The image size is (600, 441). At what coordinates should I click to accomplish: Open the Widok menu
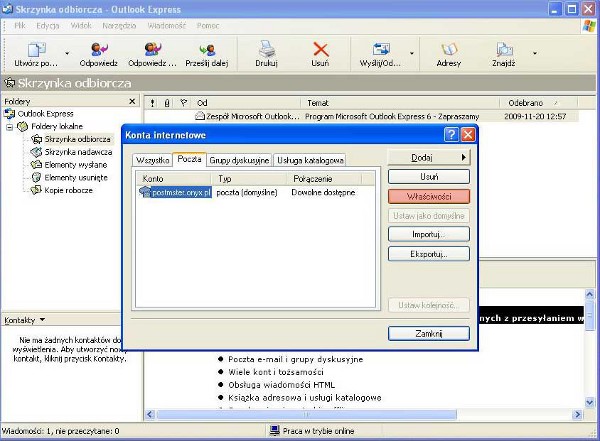point(81,26)
